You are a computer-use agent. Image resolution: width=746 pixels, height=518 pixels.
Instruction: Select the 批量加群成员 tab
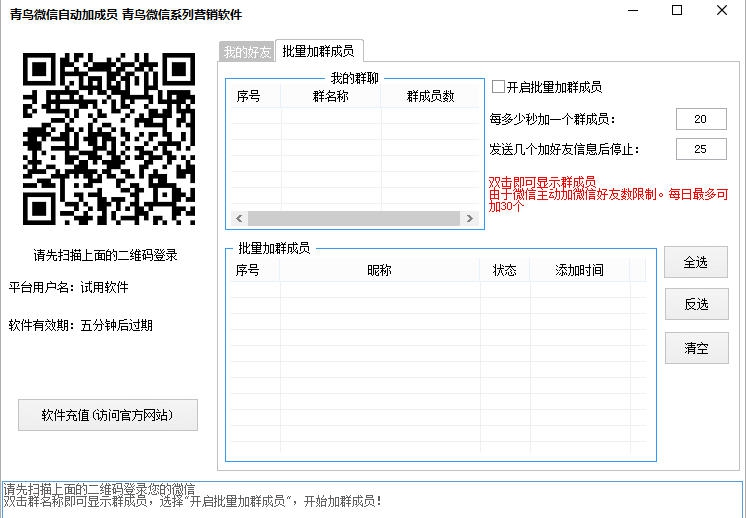coord(318,51)
